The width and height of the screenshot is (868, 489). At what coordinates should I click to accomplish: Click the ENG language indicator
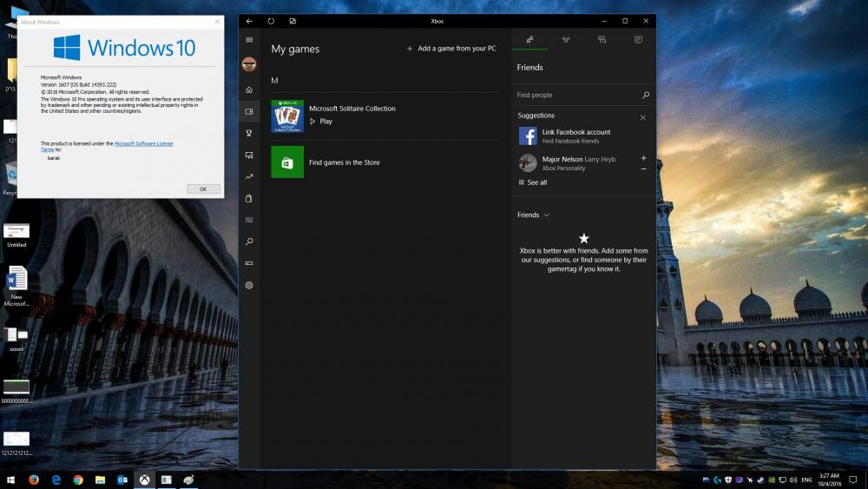[x=806, y=480]
